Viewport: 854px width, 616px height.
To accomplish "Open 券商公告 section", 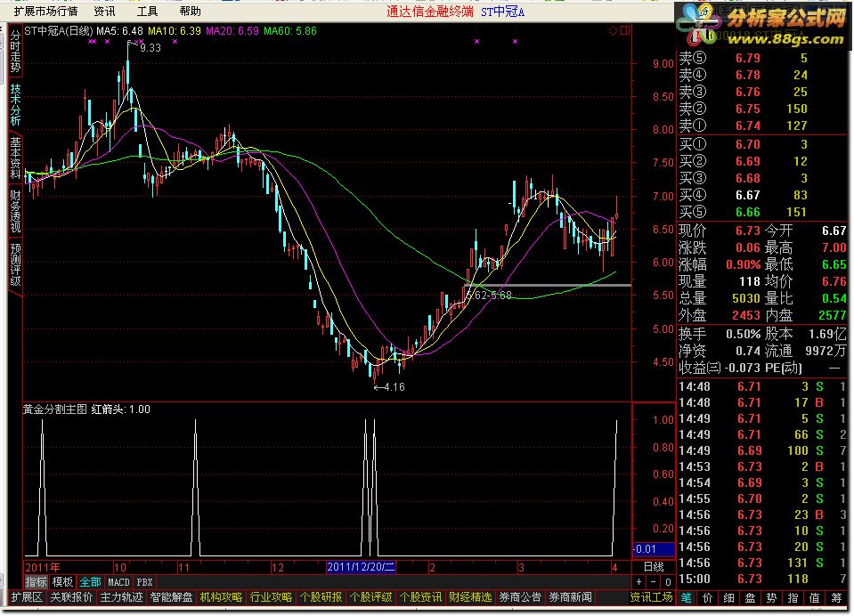I will pyautogui.click(x=521, y=597).
